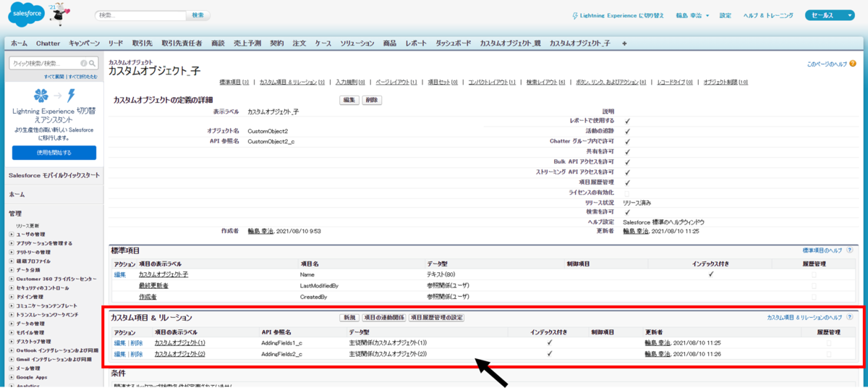Click すべて展開 link in sidebar
This screenshot has width=868, height=388.
(55, 76)
